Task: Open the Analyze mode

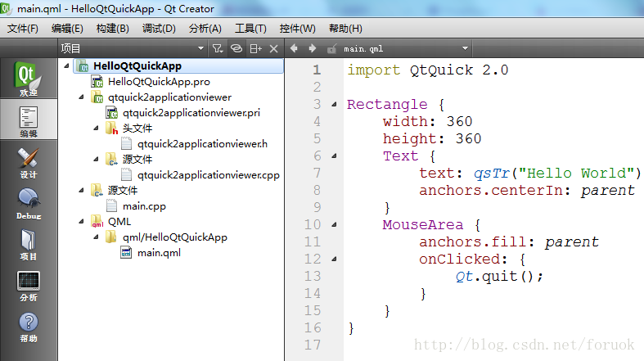Action: pos(29,287)
